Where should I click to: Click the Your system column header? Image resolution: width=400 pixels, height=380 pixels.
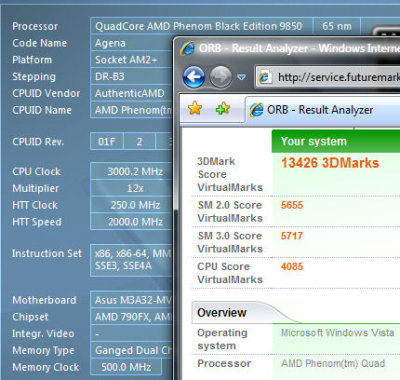336,141
